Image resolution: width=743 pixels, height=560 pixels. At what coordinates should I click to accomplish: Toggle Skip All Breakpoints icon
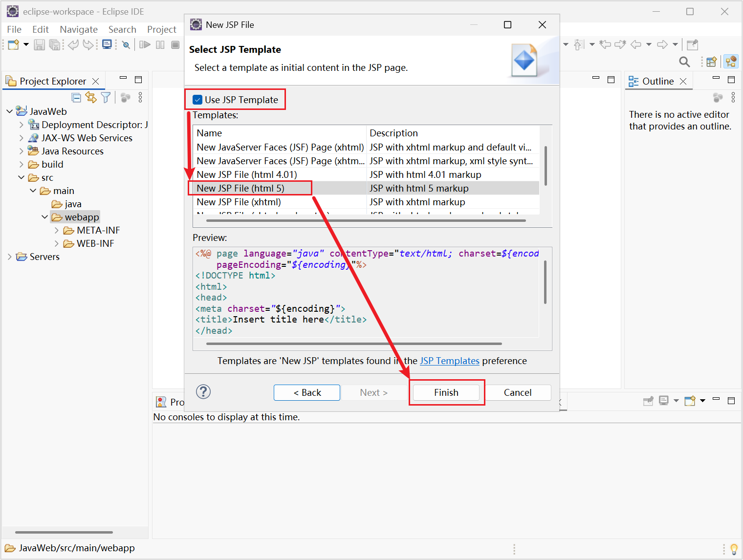click(x=126, y=45)
